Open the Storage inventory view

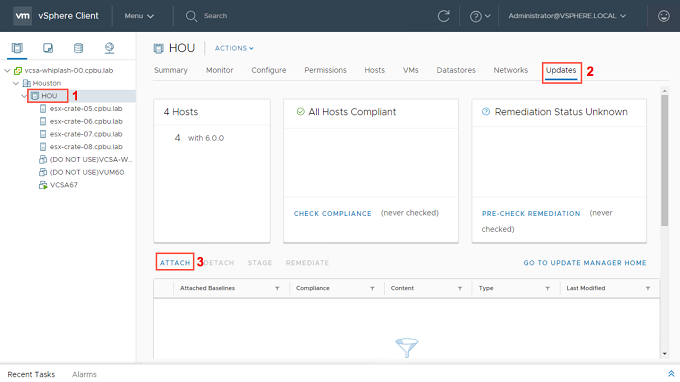pyautogui.click(x=78, y=48)
